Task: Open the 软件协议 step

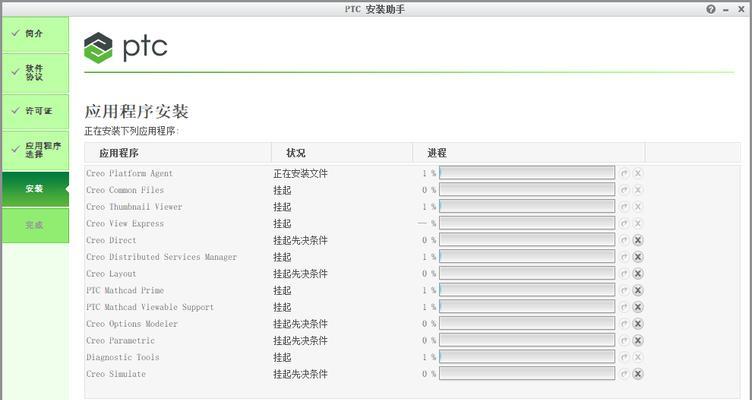Action: [35, 73]
